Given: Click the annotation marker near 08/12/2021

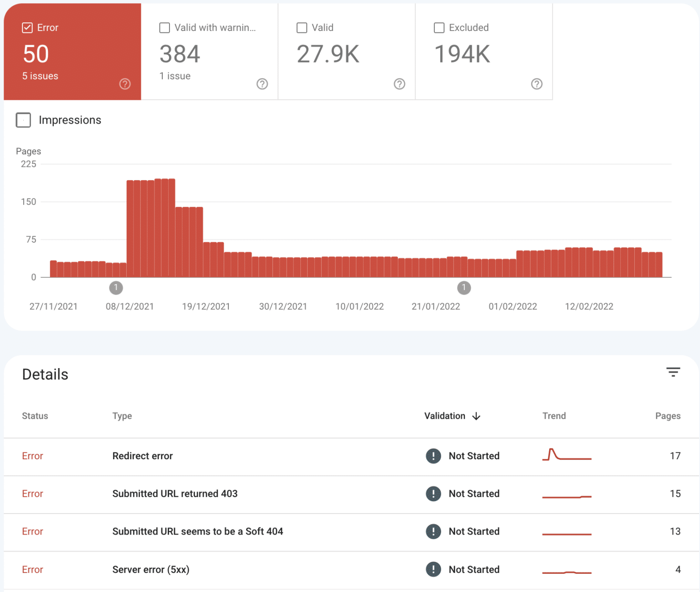Looking at the screenshot, I should coord(116,288).
